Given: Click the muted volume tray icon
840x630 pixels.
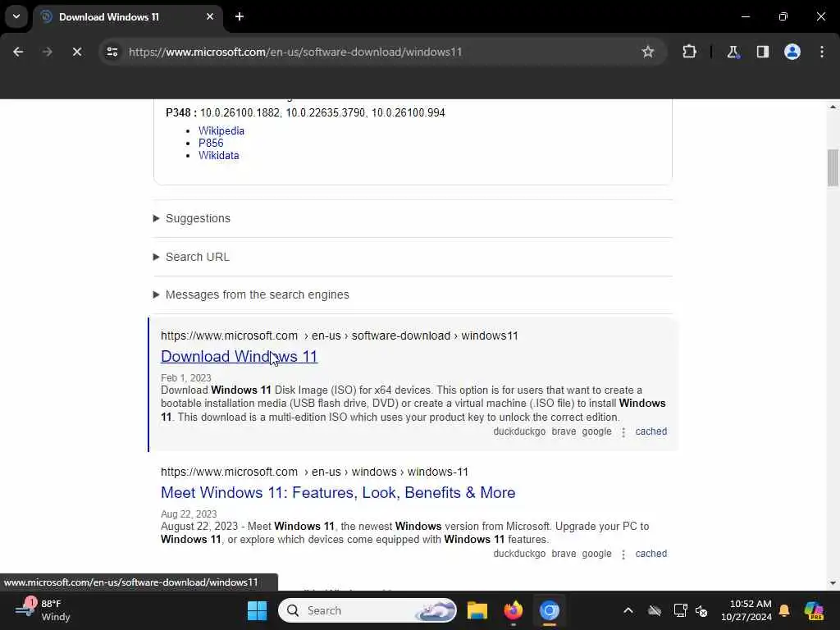Looking at the screenshot, I should click(701, 610).
